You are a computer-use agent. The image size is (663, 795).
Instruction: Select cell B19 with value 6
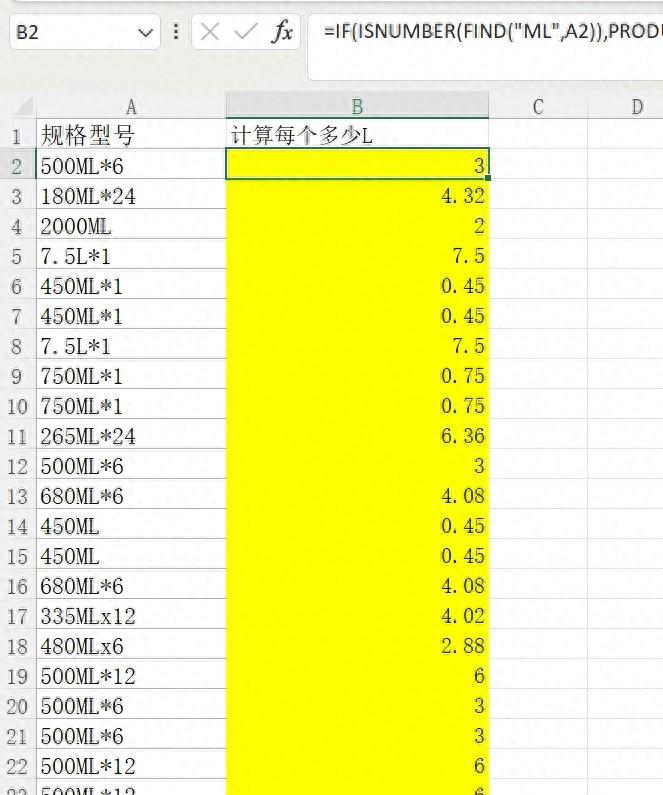(357, 676)
